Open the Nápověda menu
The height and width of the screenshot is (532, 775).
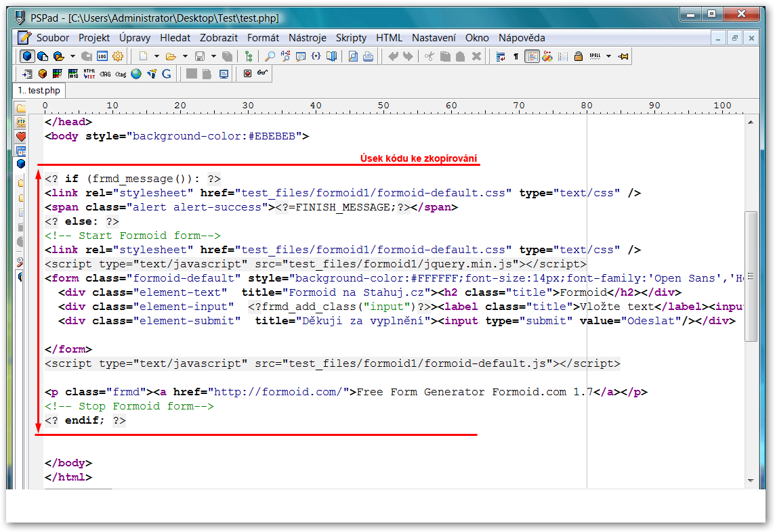[x=522, y=37]
